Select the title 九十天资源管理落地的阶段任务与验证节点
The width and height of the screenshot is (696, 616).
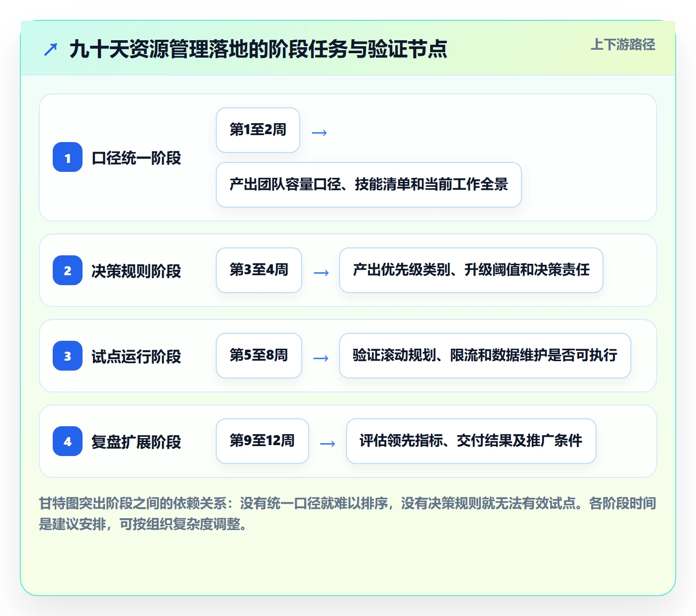click(258, 49)
